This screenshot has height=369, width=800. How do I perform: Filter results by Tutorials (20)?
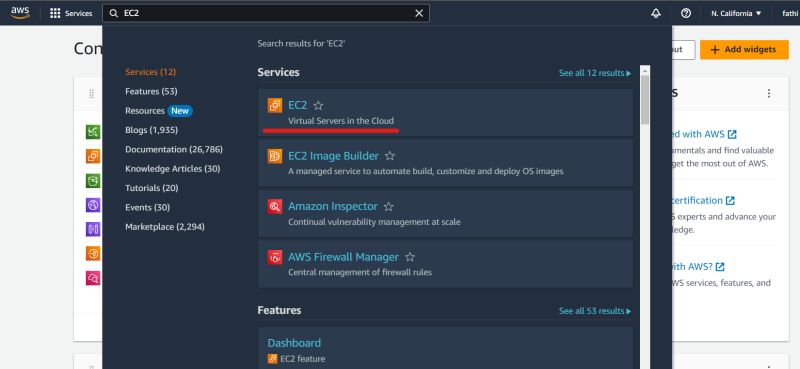click(152, 188)
